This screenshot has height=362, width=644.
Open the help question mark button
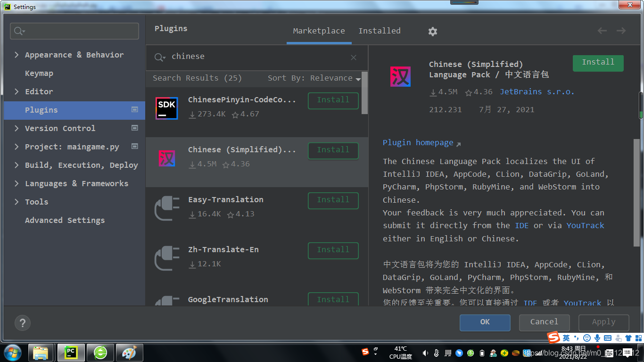(x=22, y=323)
